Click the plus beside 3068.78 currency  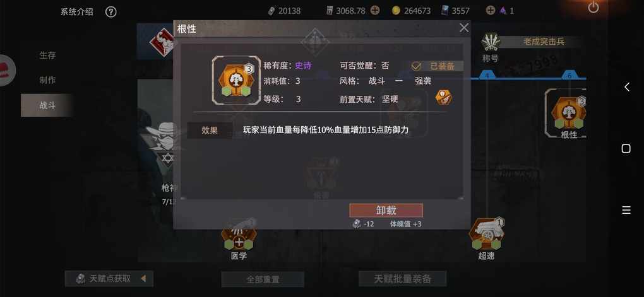click(x=375, y=11)
